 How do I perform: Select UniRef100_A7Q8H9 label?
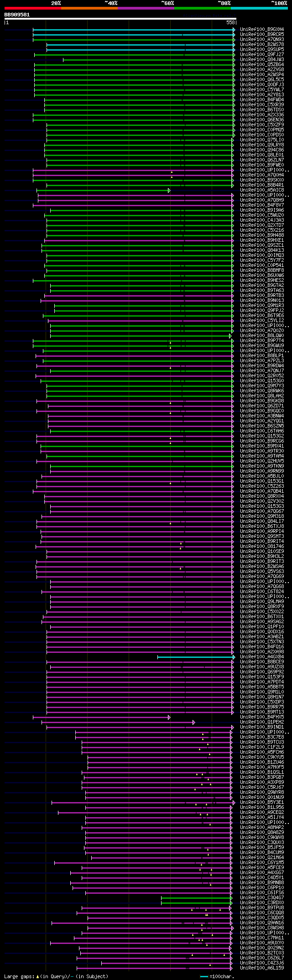[x=262, y=200]
